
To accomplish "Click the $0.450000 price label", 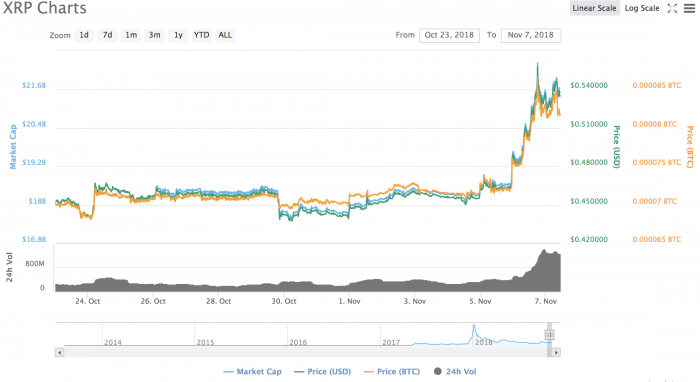I will [x=589, y=201].
